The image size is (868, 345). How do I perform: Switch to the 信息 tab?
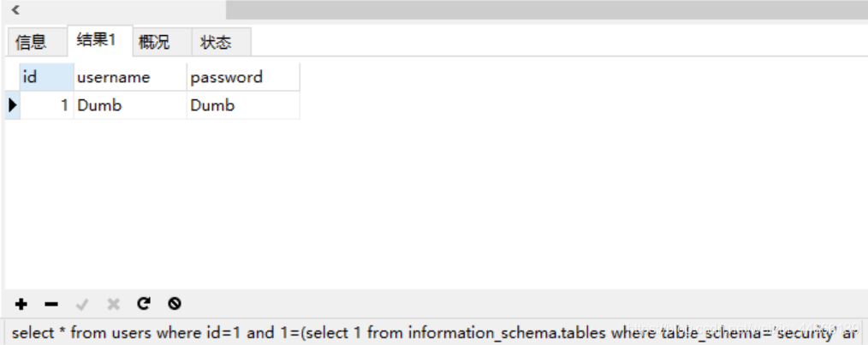click(32, 42)
